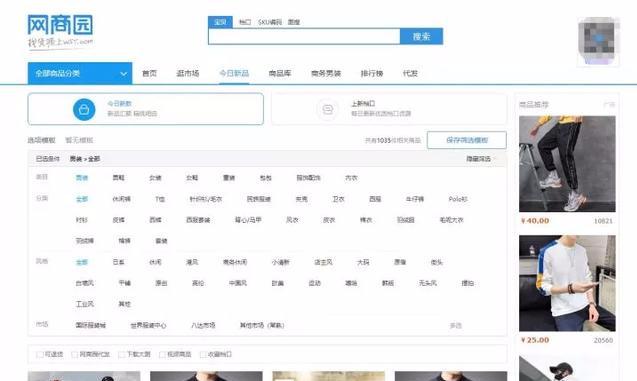The image size is (637, 381).
Task: Tick the 可退货 checkbox
Action: (x=40, y=355)
